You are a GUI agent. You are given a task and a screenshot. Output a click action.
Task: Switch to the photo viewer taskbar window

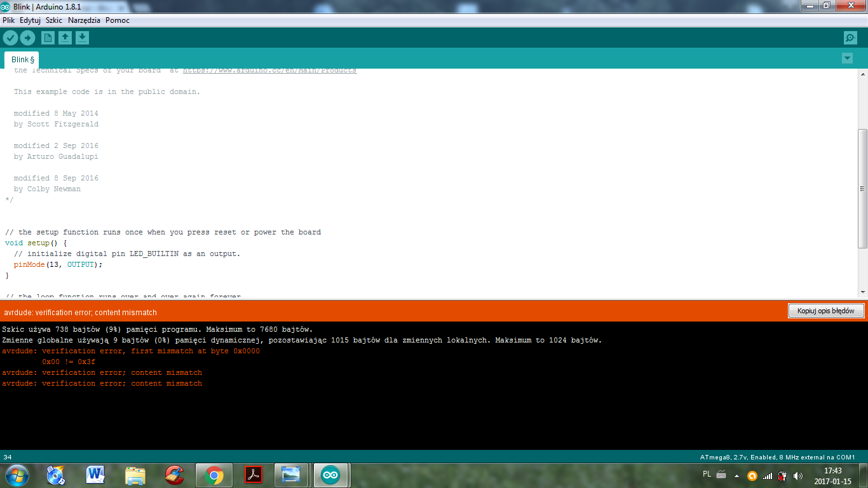(x=292, y=475)
